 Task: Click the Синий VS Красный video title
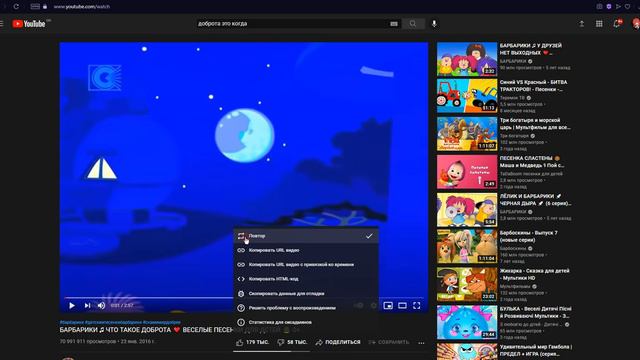pyautogui.click(x=533, y=86)
